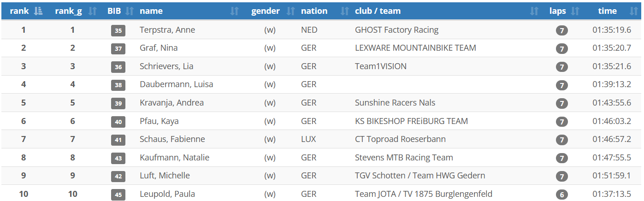Click the name column header
Viewport: 644px width, 201px height.
(151, 11)
